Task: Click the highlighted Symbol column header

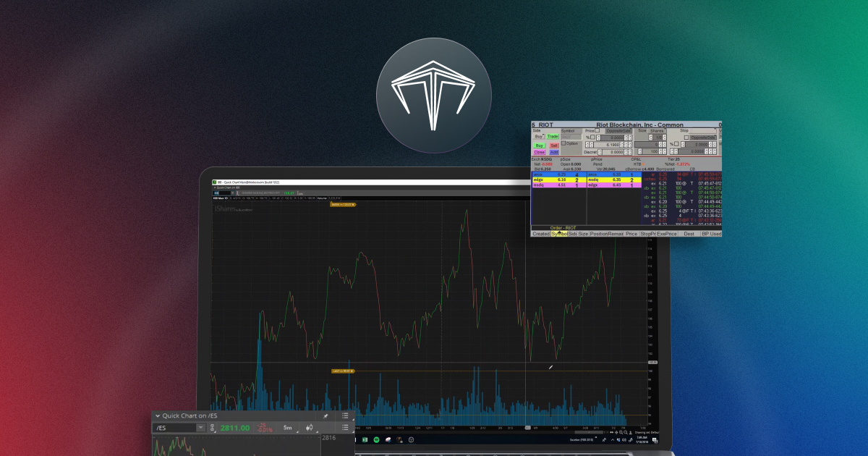Action: [x=559, y=234]
